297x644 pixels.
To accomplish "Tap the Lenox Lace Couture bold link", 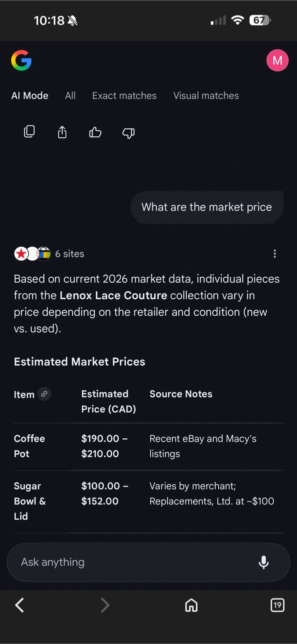I will click(x=113, y=296).
